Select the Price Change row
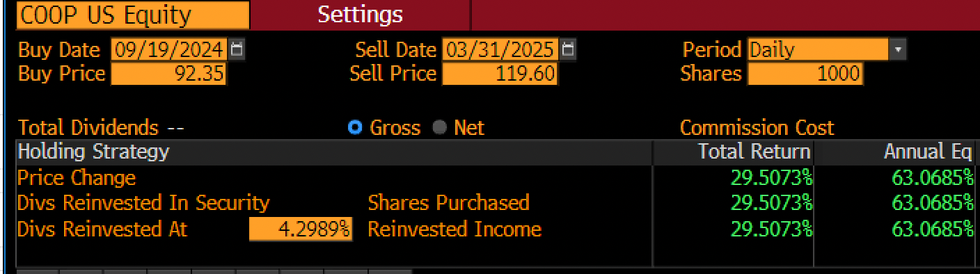Image resolution: width=980 pixels, height=274 pixels. tap(495, 178)
